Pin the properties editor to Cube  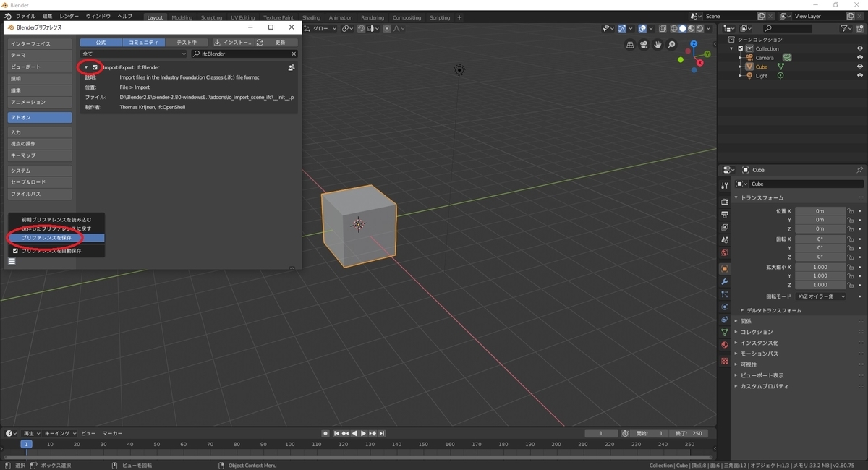(859, 170)
